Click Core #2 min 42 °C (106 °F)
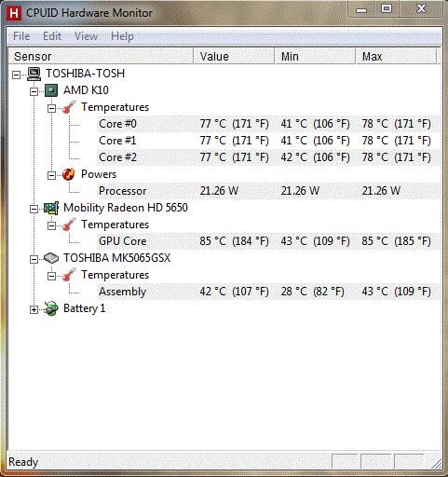Viewport: 448px width, 477px height. pos(316,157)
